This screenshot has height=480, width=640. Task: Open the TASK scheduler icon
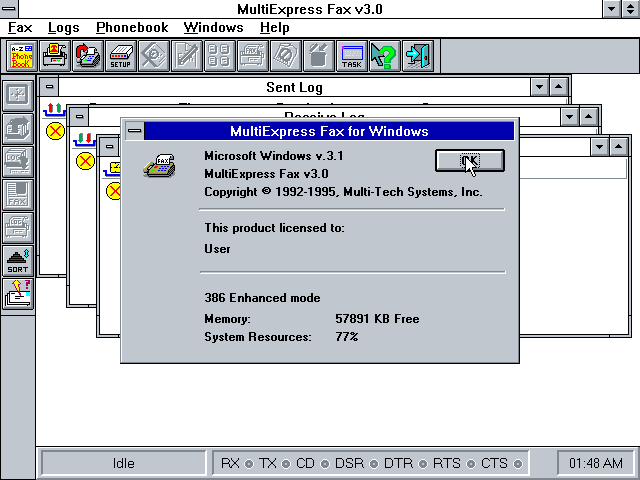(x=352, y=56)
